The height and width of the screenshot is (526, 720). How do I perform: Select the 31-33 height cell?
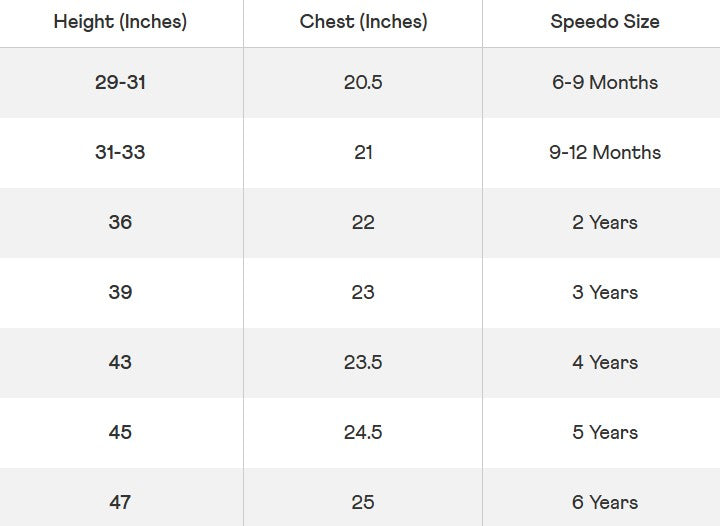click(120, 152)
